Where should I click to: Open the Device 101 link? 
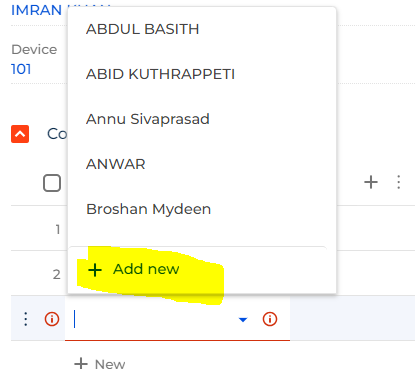click(21, 69)
